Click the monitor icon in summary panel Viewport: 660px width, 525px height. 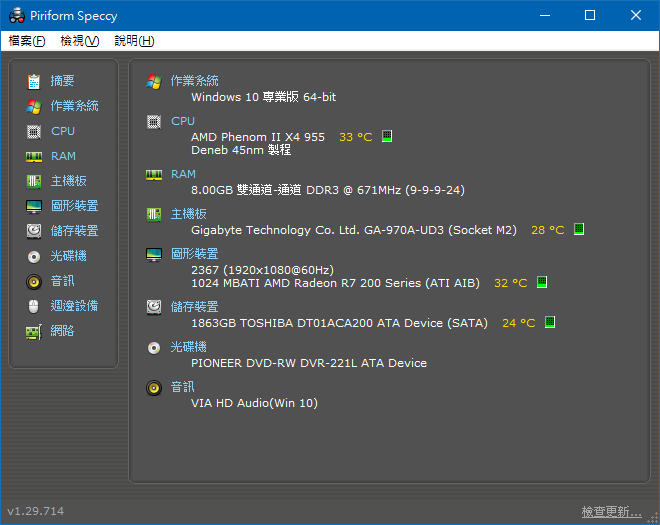[x=154, y=255]
